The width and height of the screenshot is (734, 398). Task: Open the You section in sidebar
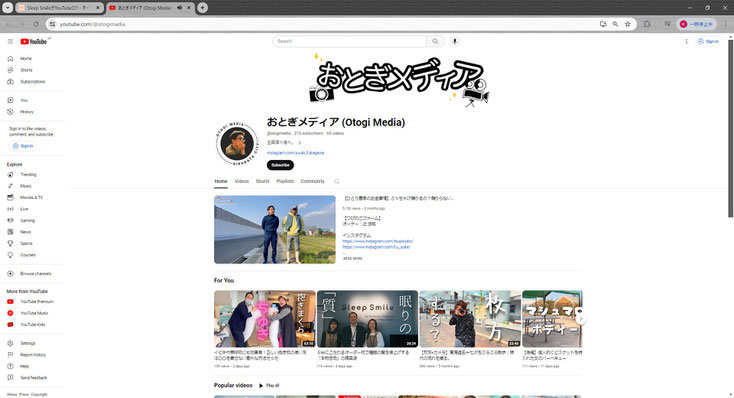pos(24,100)
